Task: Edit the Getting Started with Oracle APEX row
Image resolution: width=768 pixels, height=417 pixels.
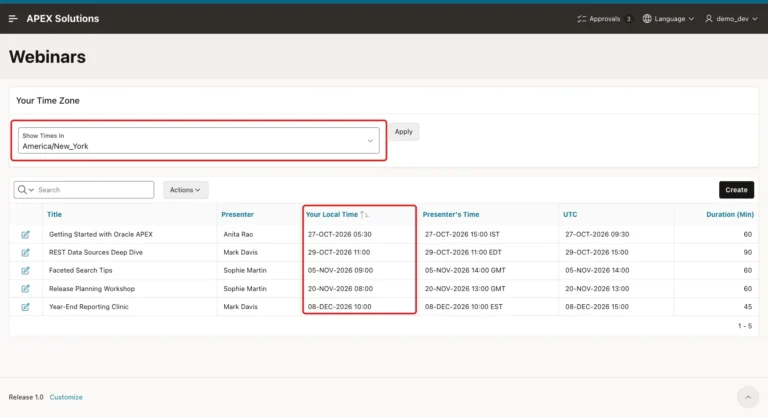Action: click(25, 235)
